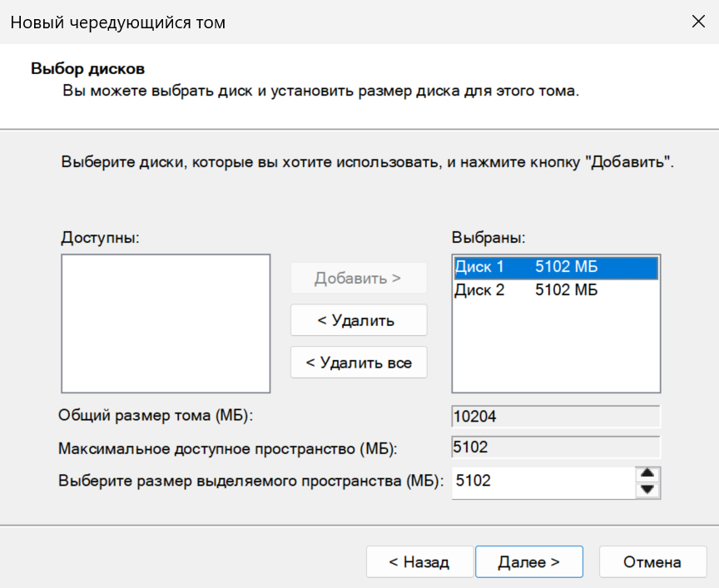Go back with the < Назад button
The image size is (719, 588).
(x=419, y=562)
